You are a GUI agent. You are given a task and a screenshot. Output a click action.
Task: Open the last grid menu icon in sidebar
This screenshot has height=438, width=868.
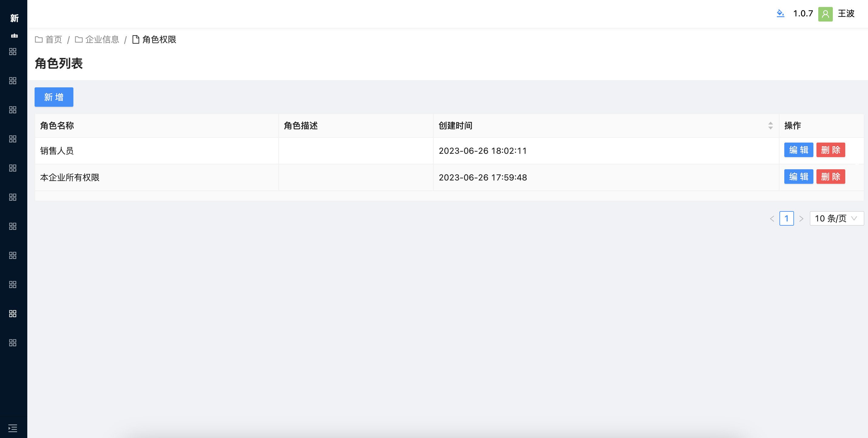(x=13, y=343)
